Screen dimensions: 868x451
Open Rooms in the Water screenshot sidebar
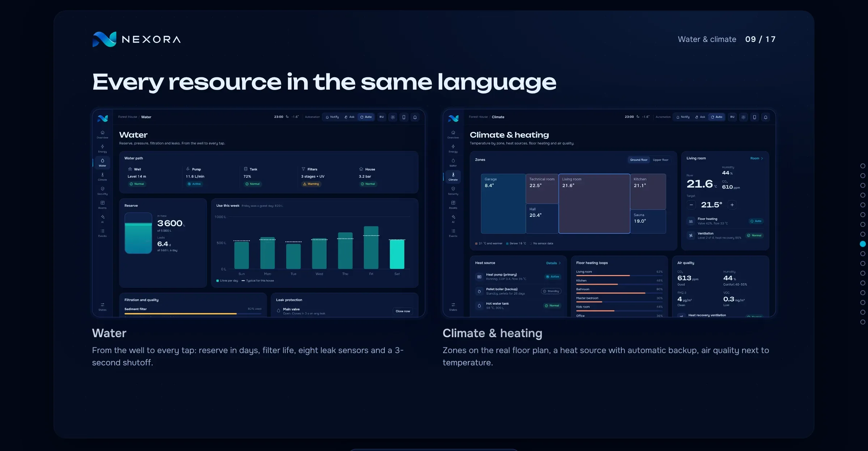tap(102, 205)
